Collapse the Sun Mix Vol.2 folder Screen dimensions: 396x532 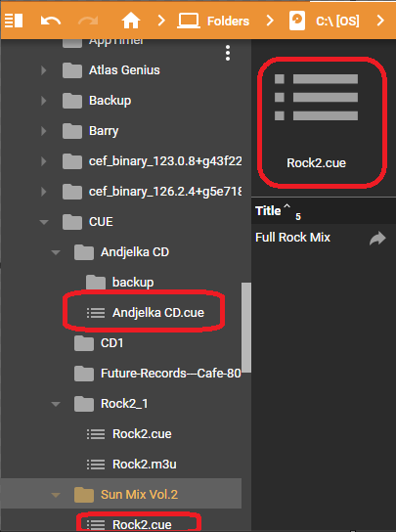click(x=56, y=495)
